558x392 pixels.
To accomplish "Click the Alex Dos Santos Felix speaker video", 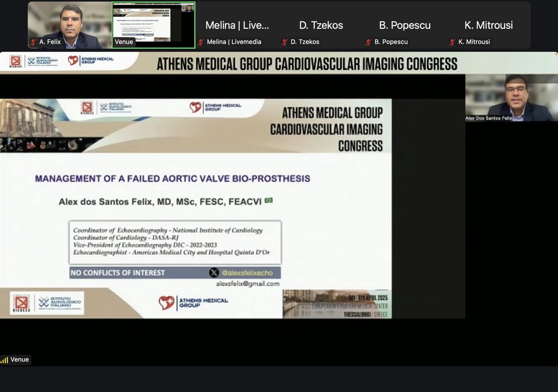I will (511, 98).
